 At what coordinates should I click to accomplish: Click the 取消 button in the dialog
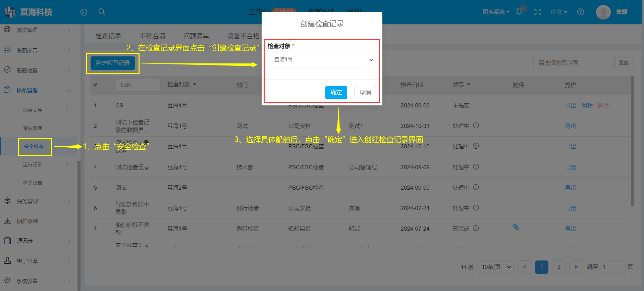tap(365, 92)
